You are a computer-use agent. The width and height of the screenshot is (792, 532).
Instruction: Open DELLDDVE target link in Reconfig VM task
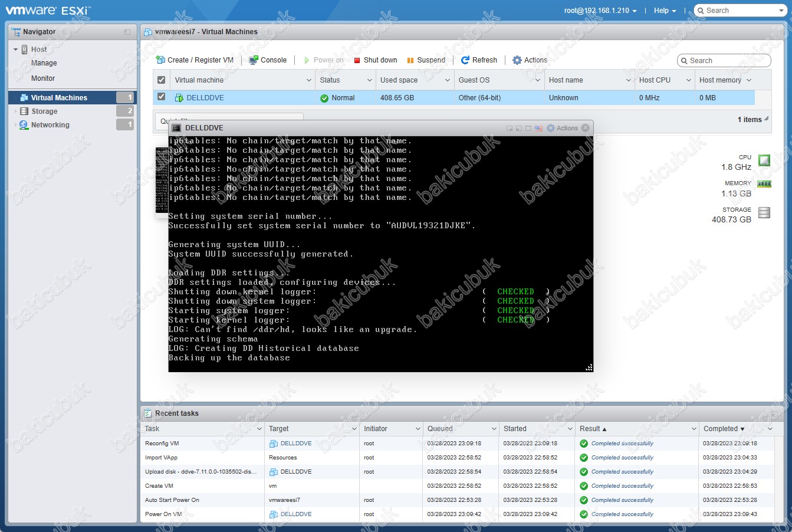[296, 444]
